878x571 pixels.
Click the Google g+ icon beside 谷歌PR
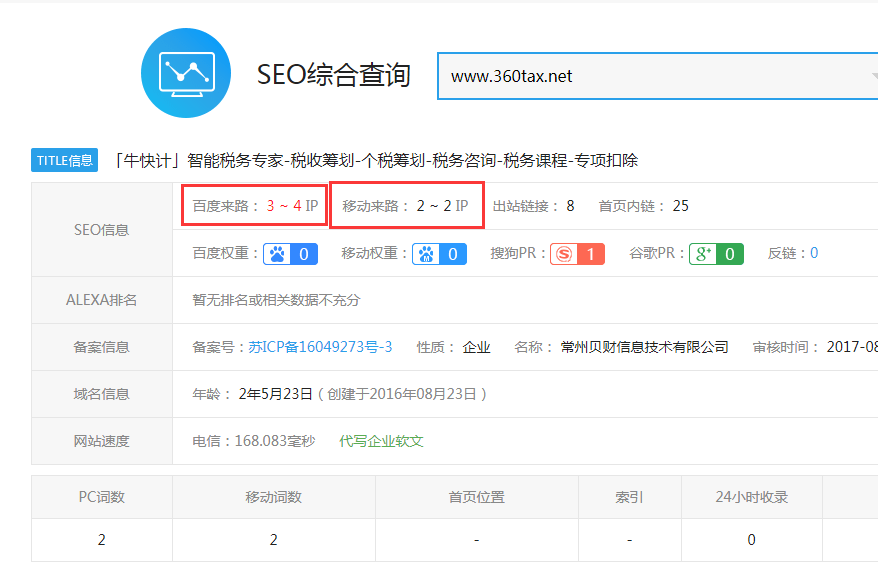point(703,254)
